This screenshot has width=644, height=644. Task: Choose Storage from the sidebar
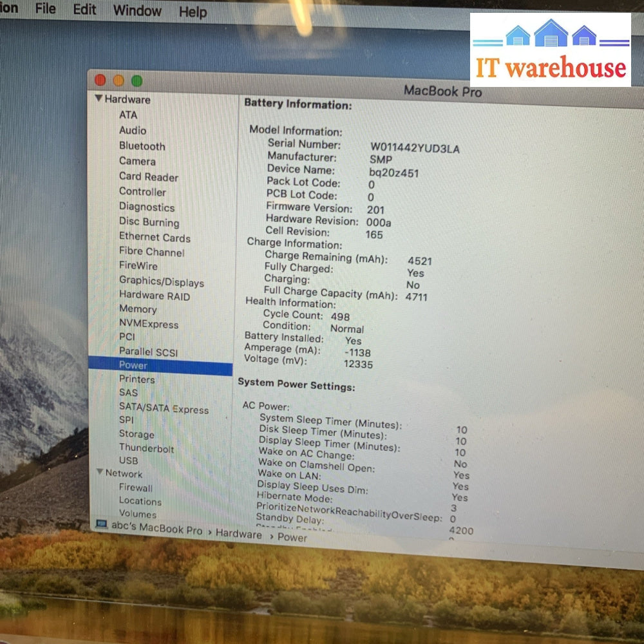(x=137, y=434)
